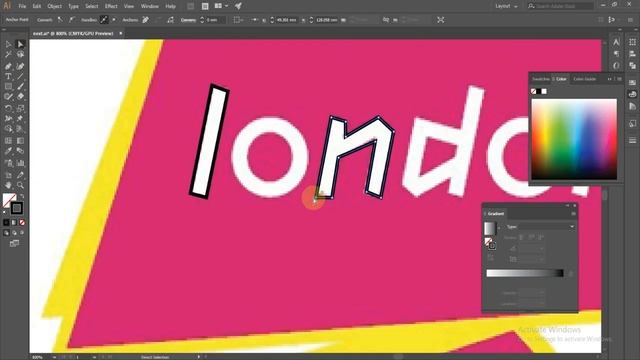
Task: Click the Fill color box in toolbar
Action: [x=9, y=200]
